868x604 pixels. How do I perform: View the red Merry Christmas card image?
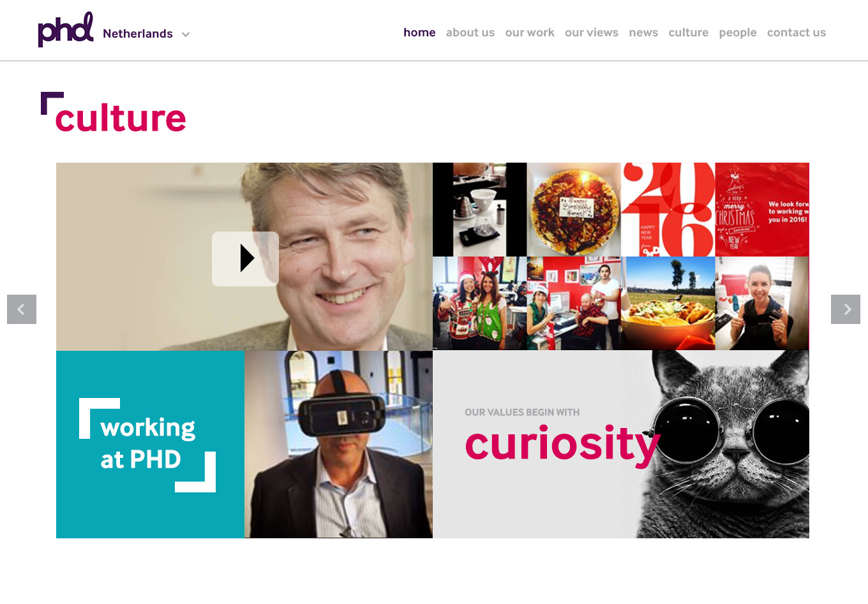[762, 209]
